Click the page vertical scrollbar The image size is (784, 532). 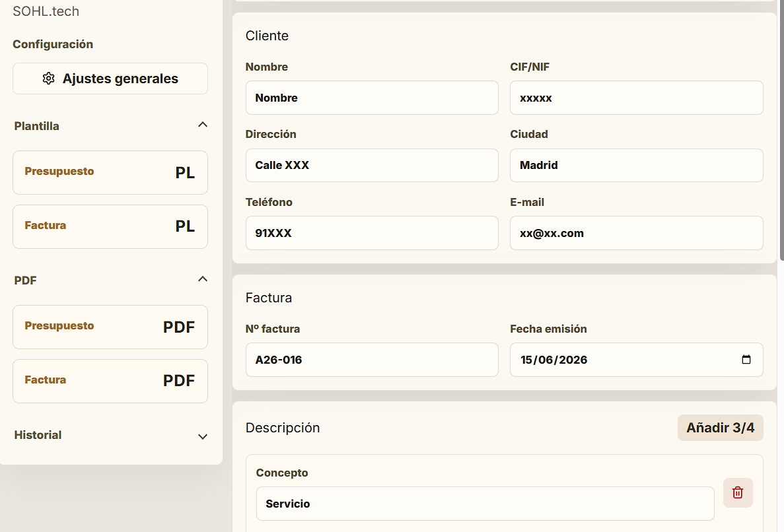point(781,130)
